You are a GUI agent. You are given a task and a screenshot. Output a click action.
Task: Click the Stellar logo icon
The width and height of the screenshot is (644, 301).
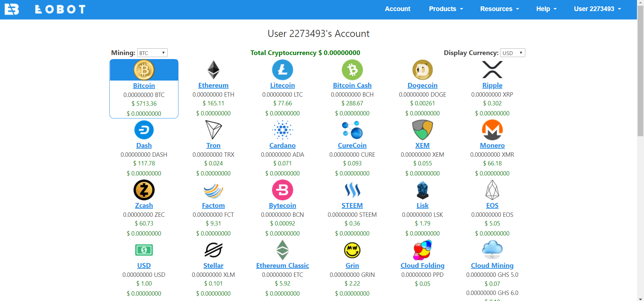213,250
